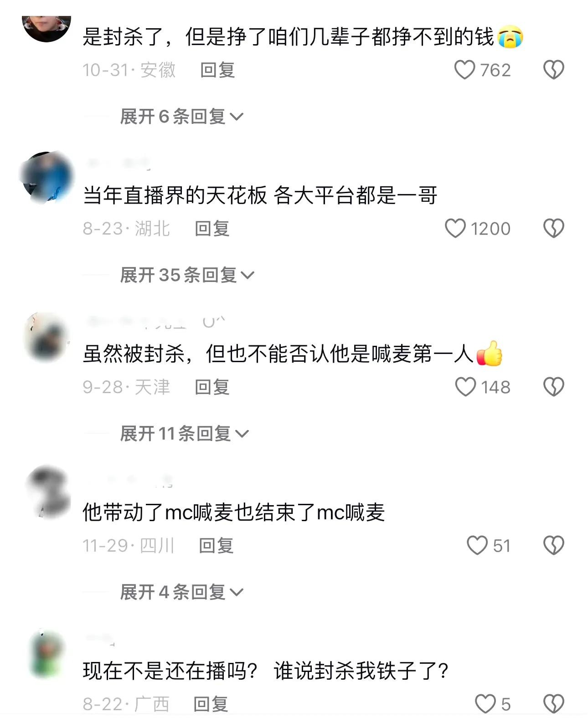Reply to the 10-31 Anhui comment
588x723 pixels.
[x=217, y=70]
